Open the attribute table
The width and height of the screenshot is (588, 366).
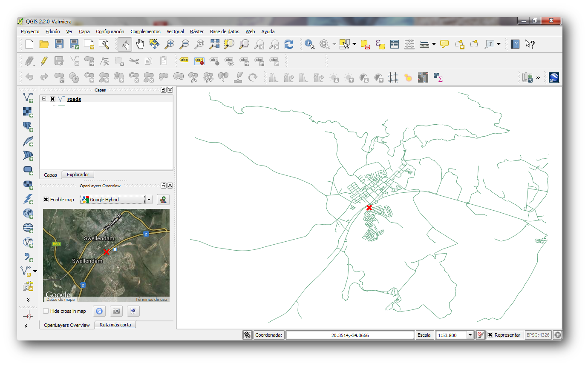(395, 44)
